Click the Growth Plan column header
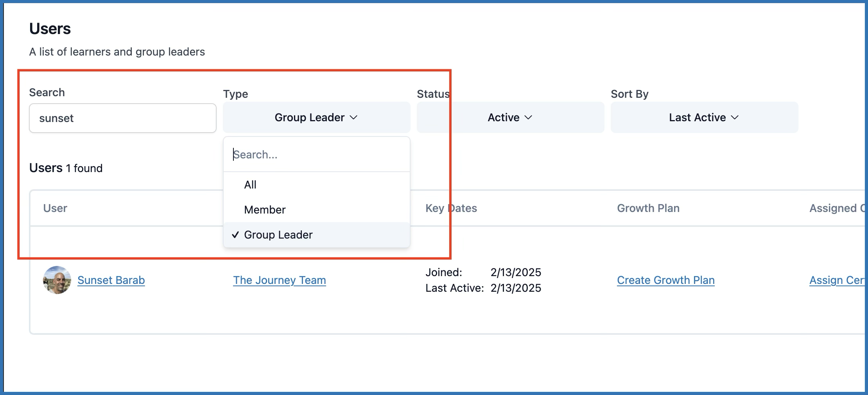 [x=648, y=208]
